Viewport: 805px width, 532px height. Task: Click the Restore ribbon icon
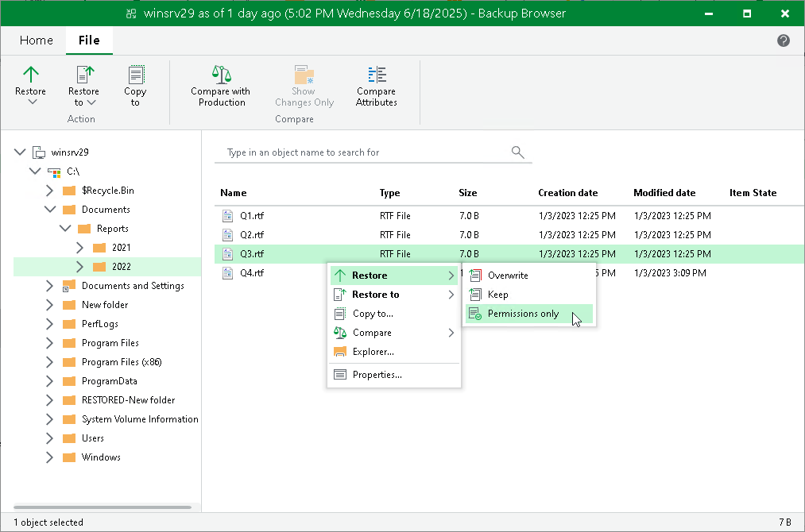[x=31, y=75]
